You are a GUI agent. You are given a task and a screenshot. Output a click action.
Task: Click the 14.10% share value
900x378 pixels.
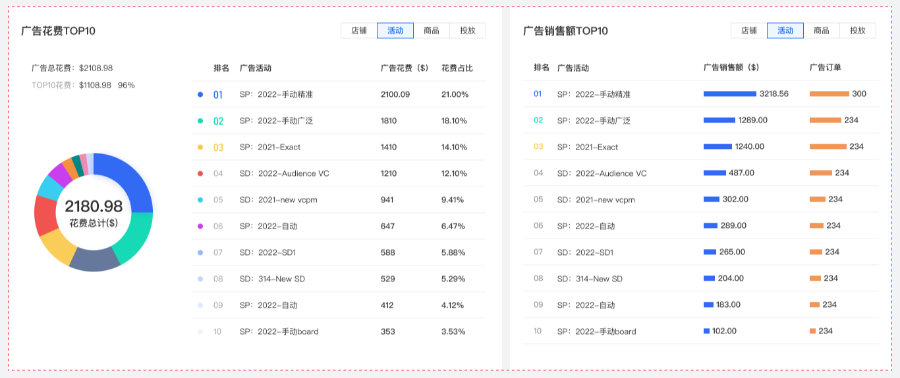(454, 147)
